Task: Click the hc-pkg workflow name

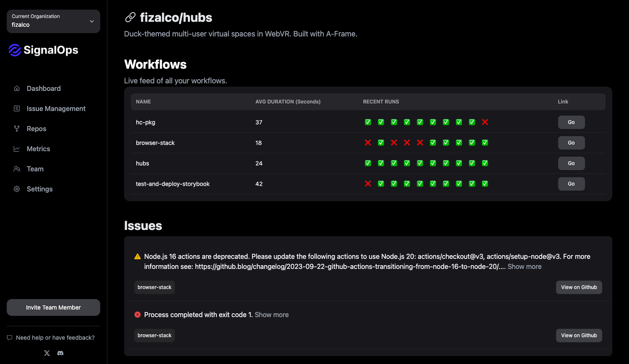Action: pos(146,122)
